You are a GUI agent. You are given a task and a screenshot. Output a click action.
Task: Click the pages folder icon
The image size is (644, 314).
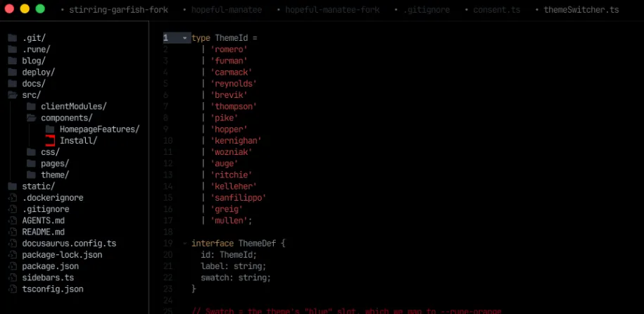[31, 163]
